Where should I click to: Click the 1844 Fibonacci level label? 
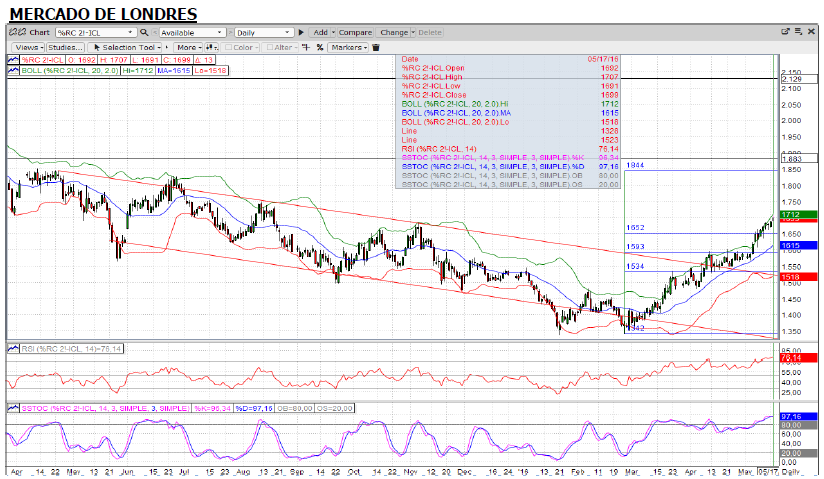(635, 165)
